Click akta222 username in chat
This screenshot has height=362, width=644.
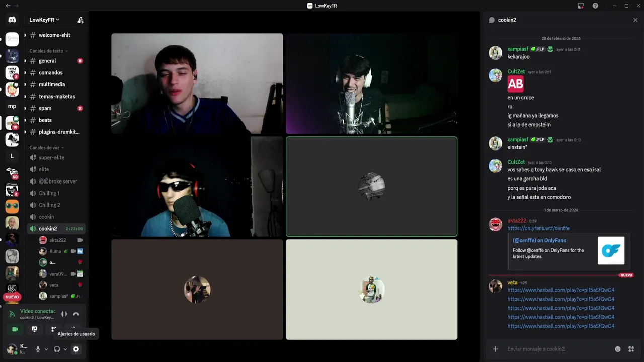(517, 221)
